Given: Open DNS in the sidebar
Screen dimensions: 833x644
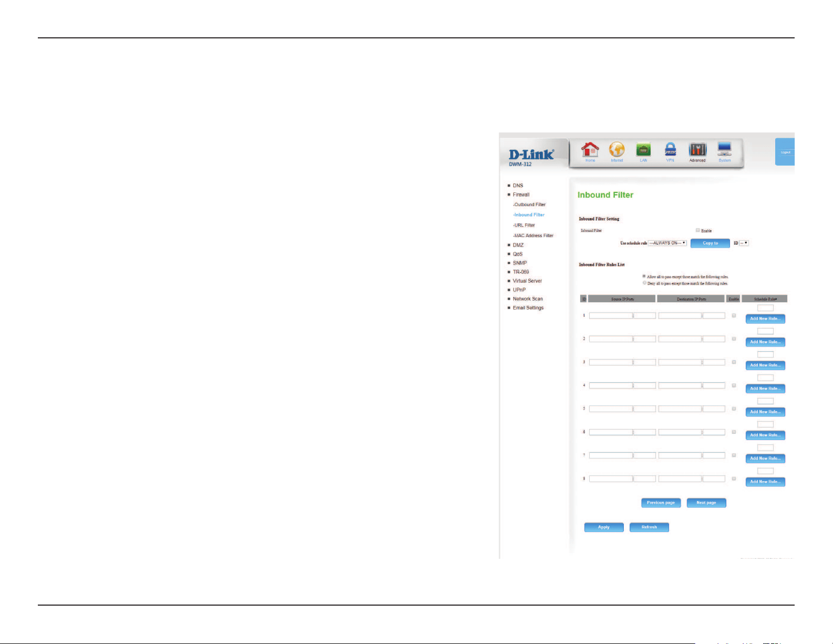Looking at the screenshot, I should [518, 186].
